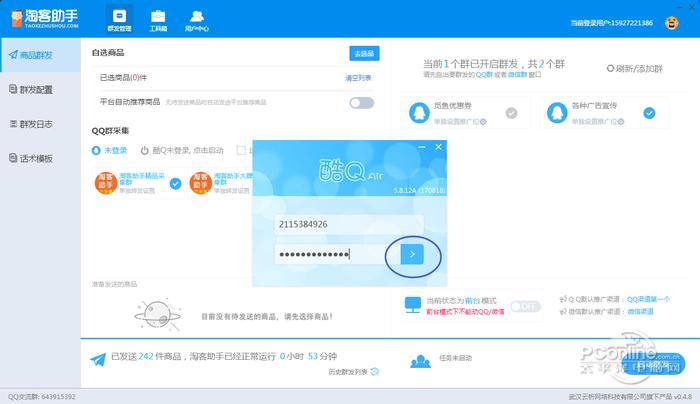Screen dimensions: 700x404
Task: Open 单独设置推广位 under 各种广告宣传
Action: click(598, 121)
